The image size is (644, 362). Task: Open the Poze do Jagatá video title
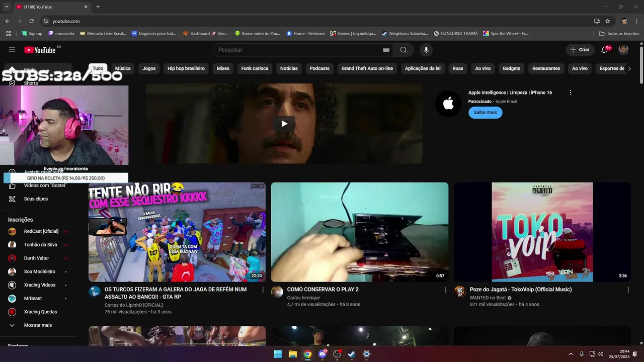pyautogui.click(x=521, y=290)
